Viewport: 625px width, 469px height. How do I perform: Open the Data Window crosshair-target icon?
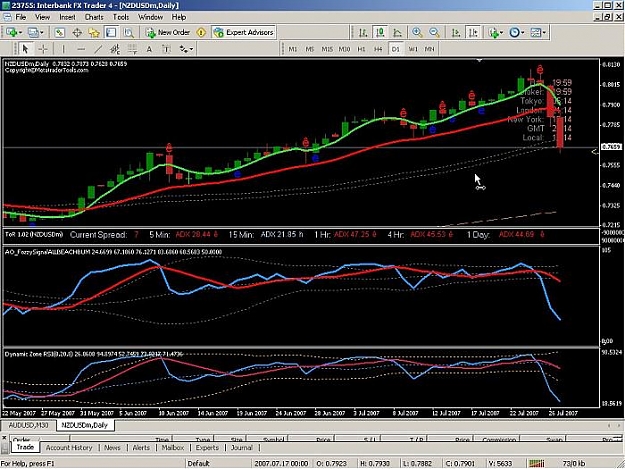coord(77,33)
